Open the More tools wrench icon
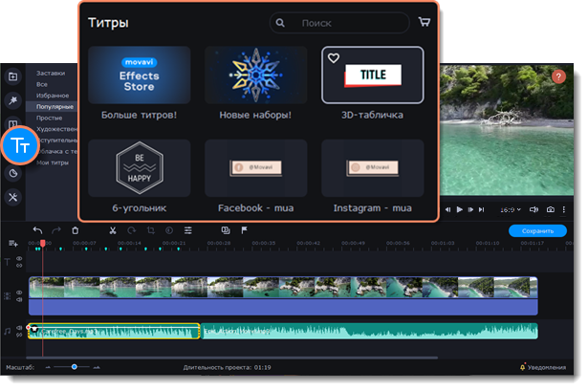Viewport: 588px width, 390px height. [12, 197]
